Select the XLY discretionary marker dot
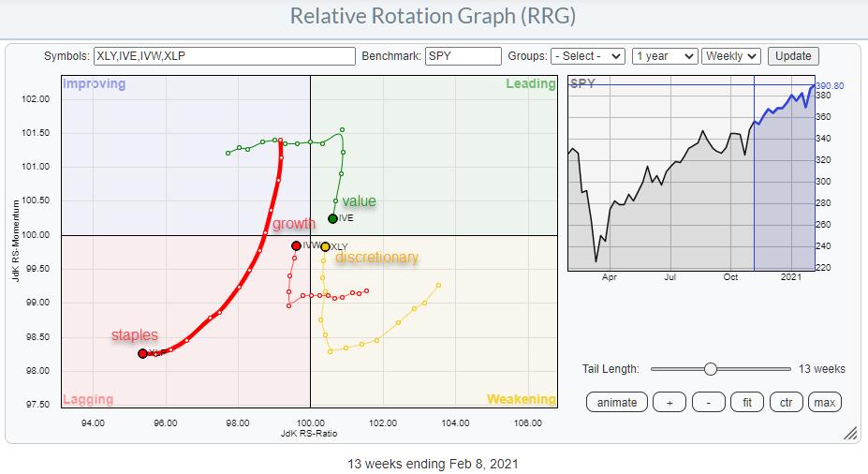 coord(325,246)
